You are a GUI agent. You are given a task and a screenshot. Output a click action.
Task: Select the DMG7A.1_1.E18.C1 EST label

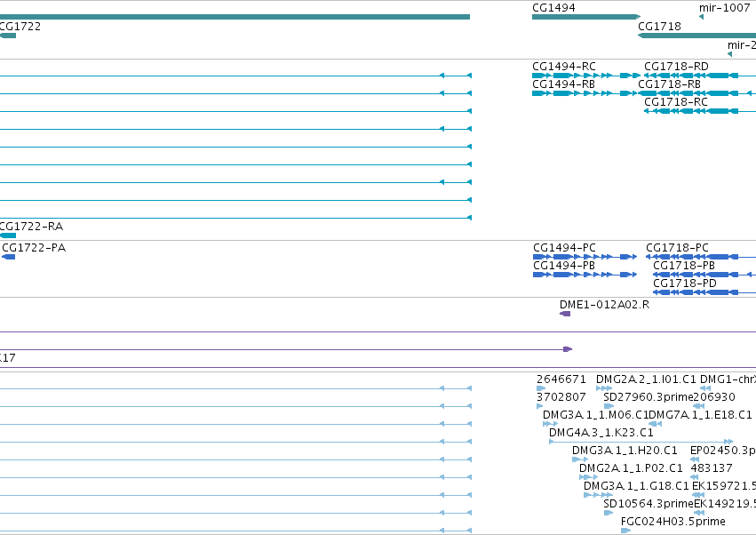700,415
